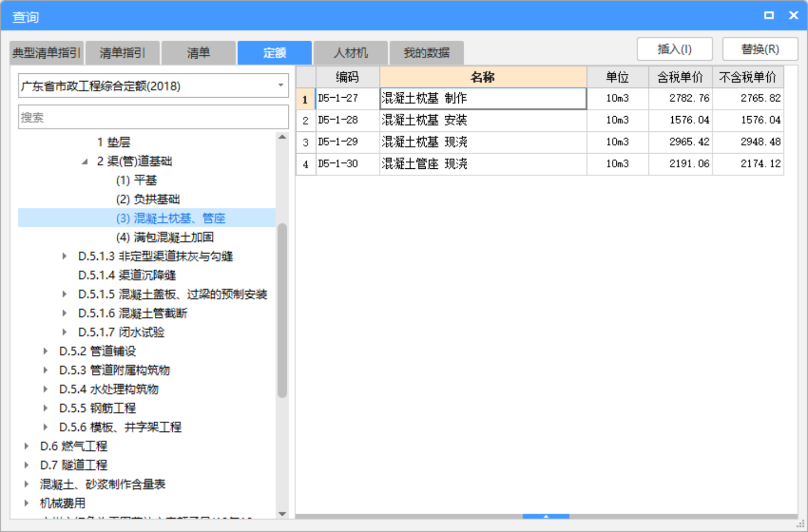Expand D.6 燃气工程 node
The height and width of the screenshot is (532, 808).
[x=27, y=446]
